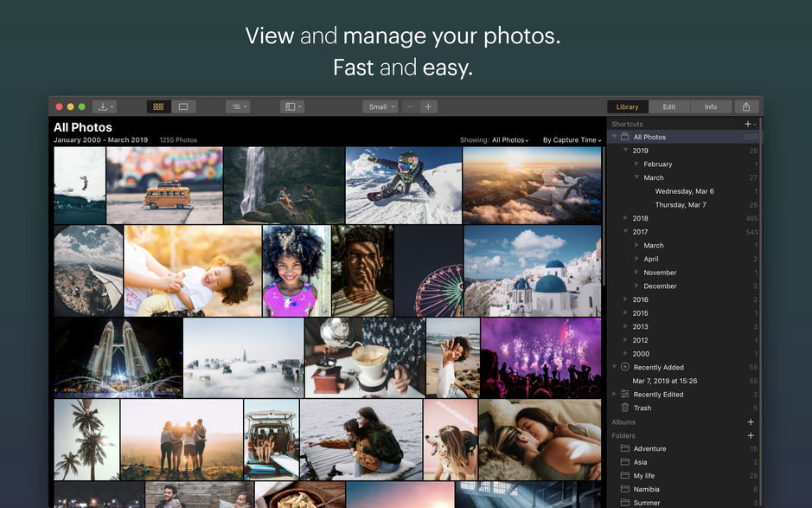Open the 'By Capture Time' sorting dropdown

click(x=569, y=139)
